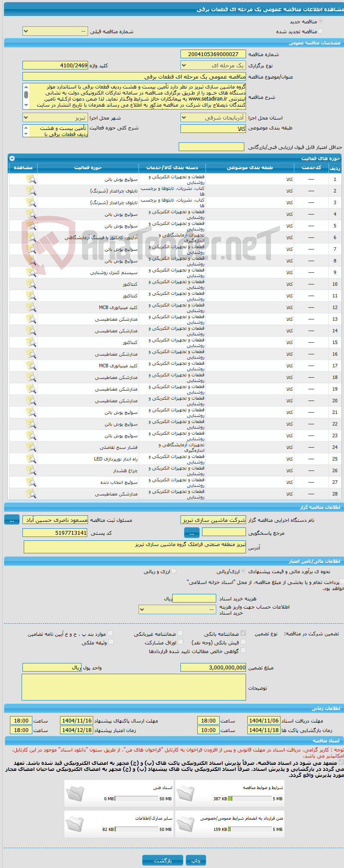Viewport: 344px width, 868px height.
Task: Sort by مشاهده column header
Action: (23, 167)
